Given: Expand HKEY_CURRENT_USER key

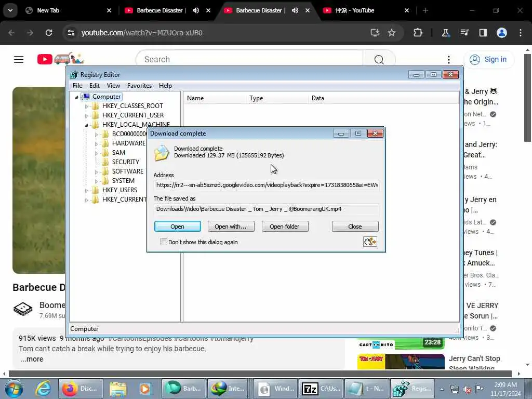Looking at the screenshot, I should (86, 116).
